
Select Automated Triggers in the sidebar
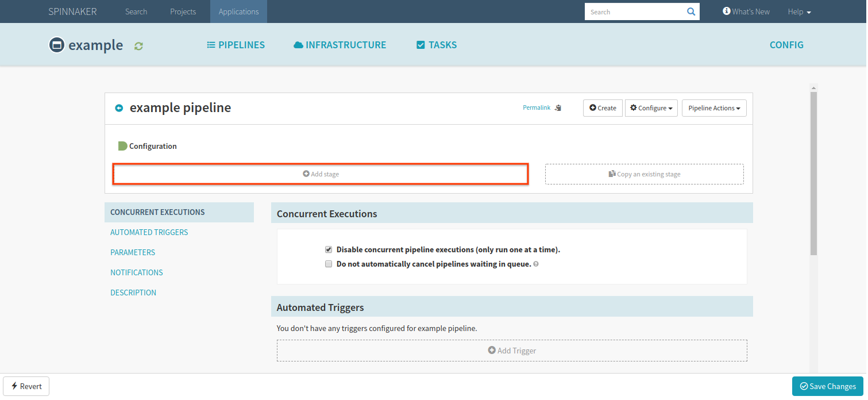pyautogui.click(x=149, y=232)
